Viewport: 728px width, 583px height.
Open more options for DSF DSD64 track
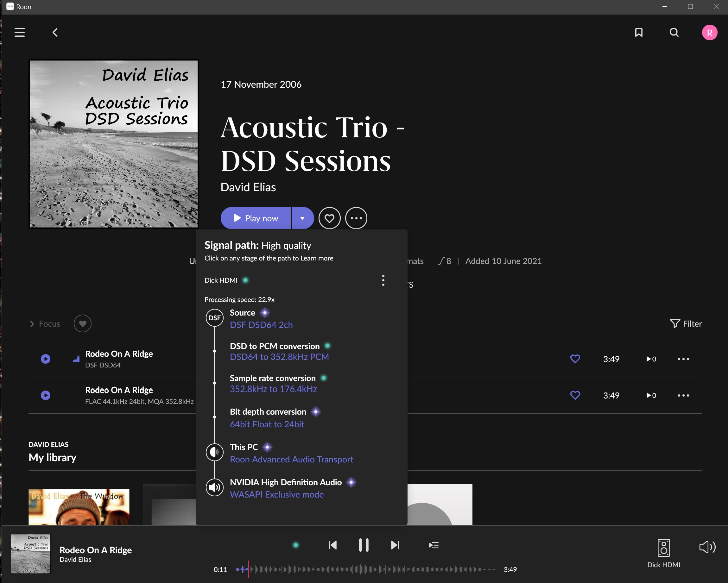(683, 359)
